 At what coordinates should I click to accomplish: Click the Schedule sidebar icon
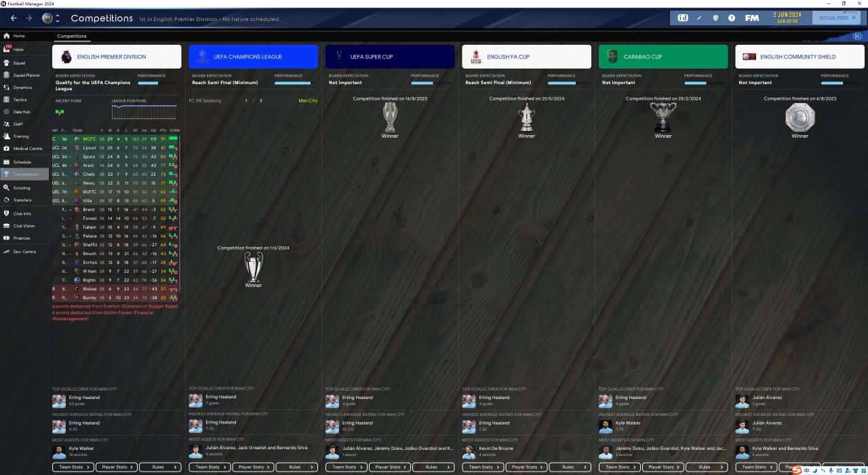[7, 162]
